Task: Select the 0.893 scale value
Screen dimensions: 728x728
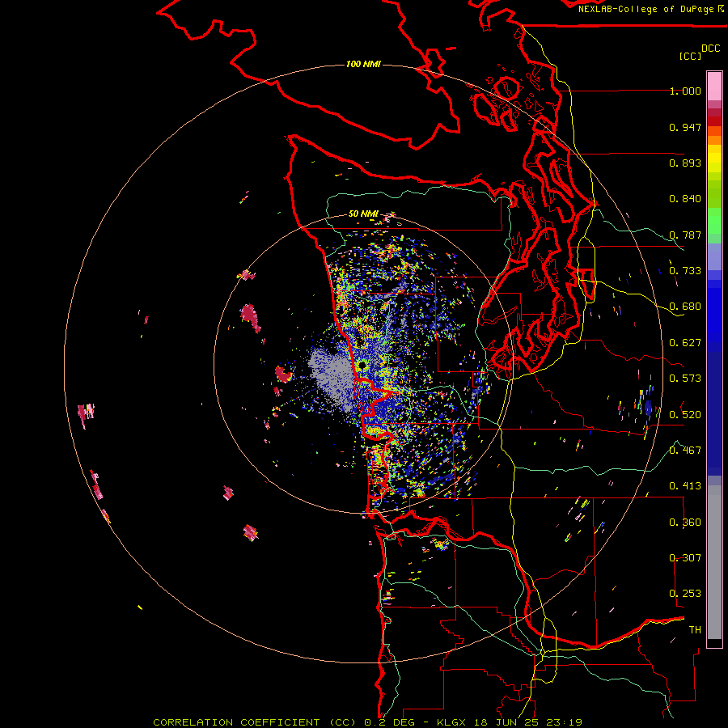Action: tap(685, 163)
